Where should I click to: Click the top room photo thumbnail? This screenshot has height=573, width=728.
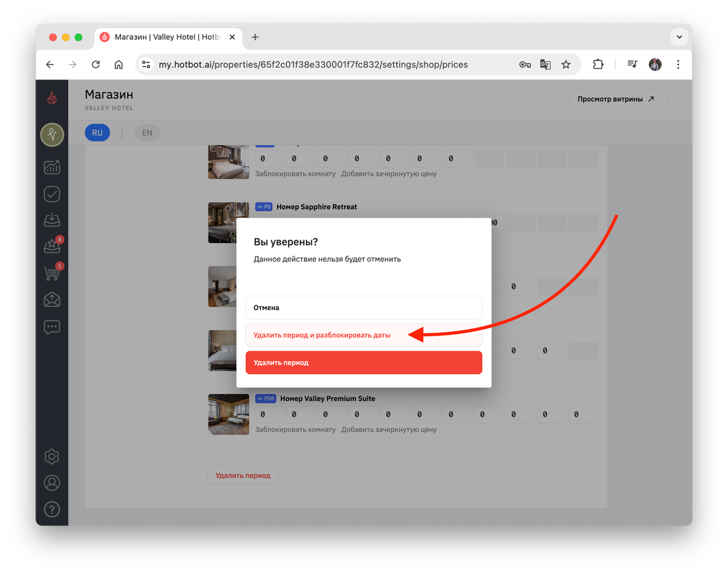[x=228, y=162]
